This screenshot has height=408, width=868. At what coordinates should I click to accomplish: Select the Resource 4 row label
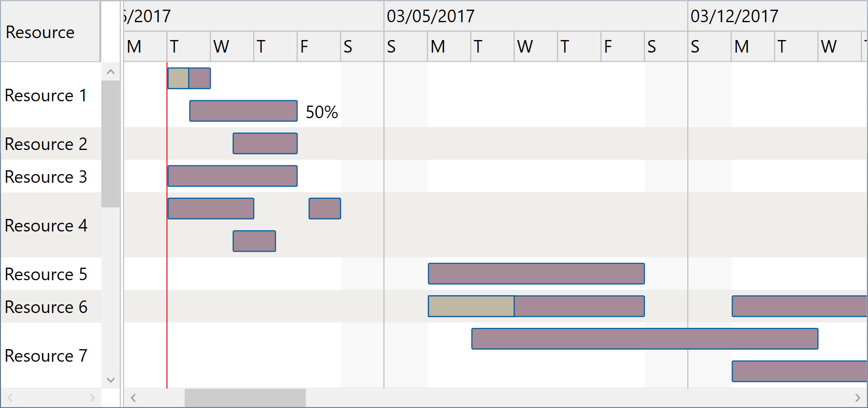tap(46, 225)
